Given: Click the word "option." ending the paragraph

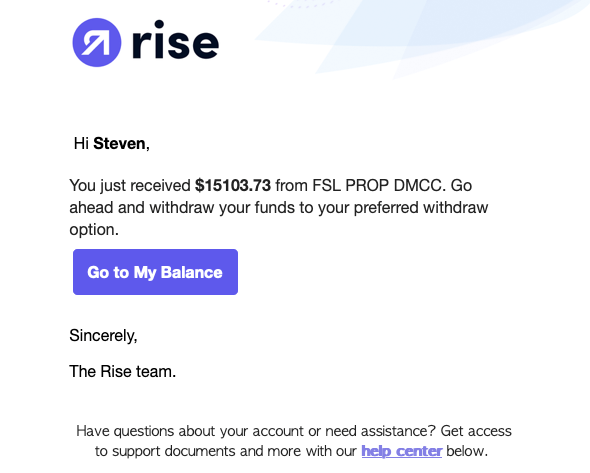Looking at the screenshot, I should click(x=94, y=230).
